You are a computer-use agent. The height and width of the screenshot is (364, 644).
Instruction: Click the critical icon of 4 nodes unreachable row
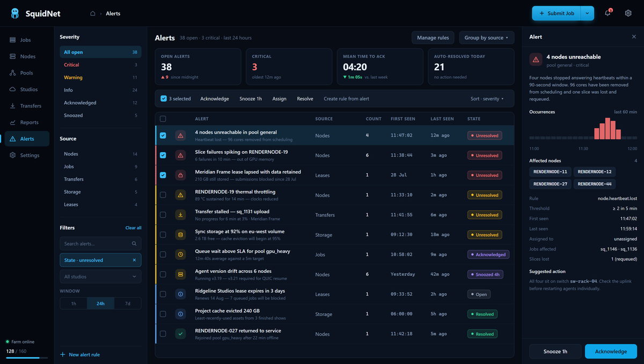coord(180,136)
